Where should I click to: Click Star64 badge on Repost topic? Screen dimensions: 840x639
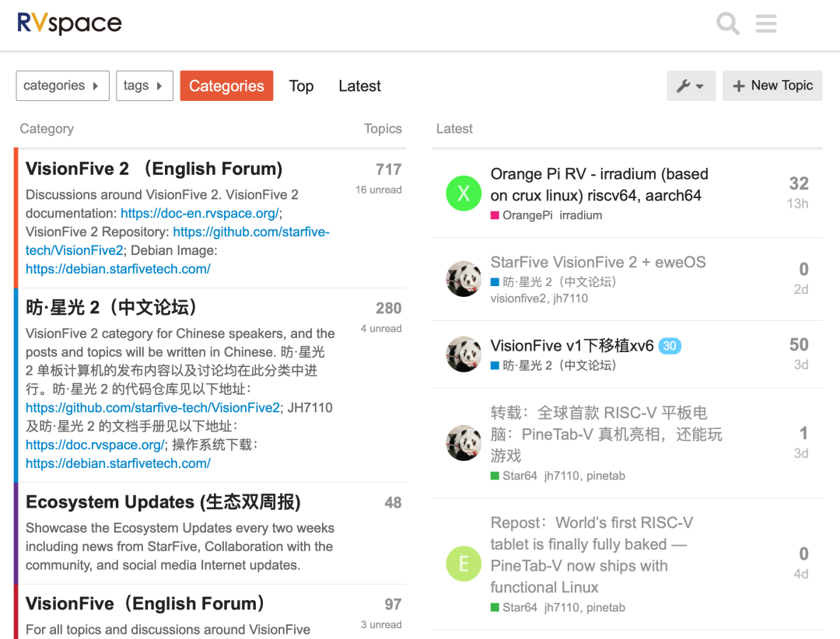(514, 607)
